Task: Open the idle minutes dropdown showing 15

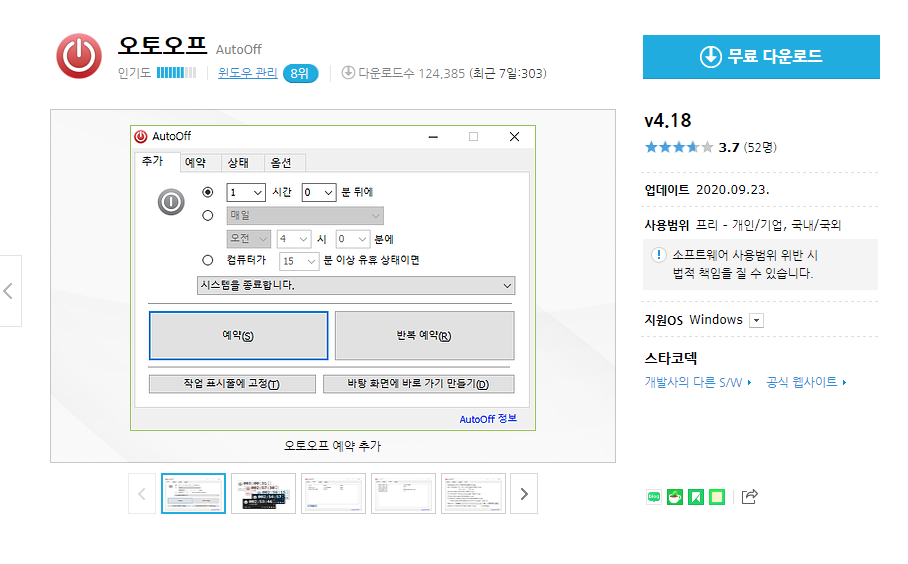Action: point(299,261)
